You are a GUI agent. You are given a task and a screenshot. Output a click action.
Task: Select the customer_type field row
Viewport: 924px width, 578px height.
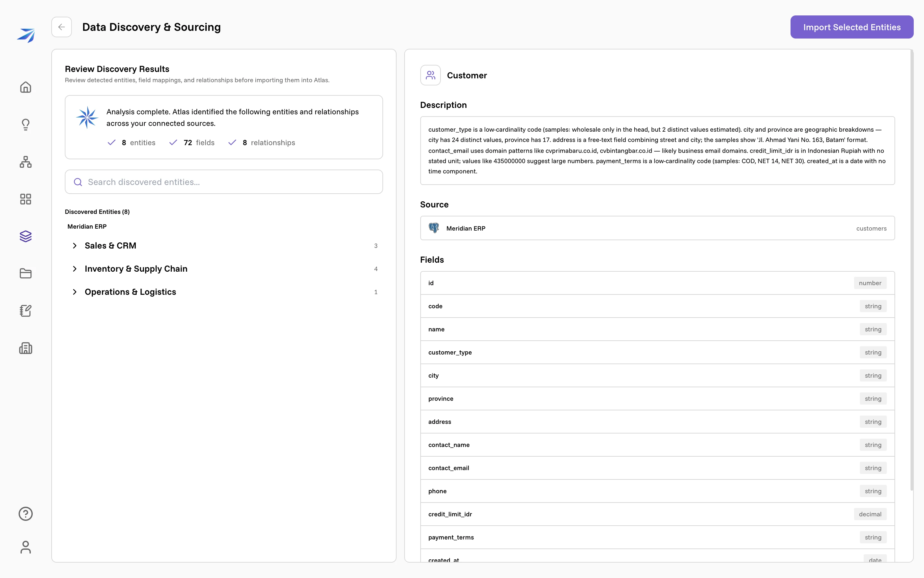[x=657, y=353]
